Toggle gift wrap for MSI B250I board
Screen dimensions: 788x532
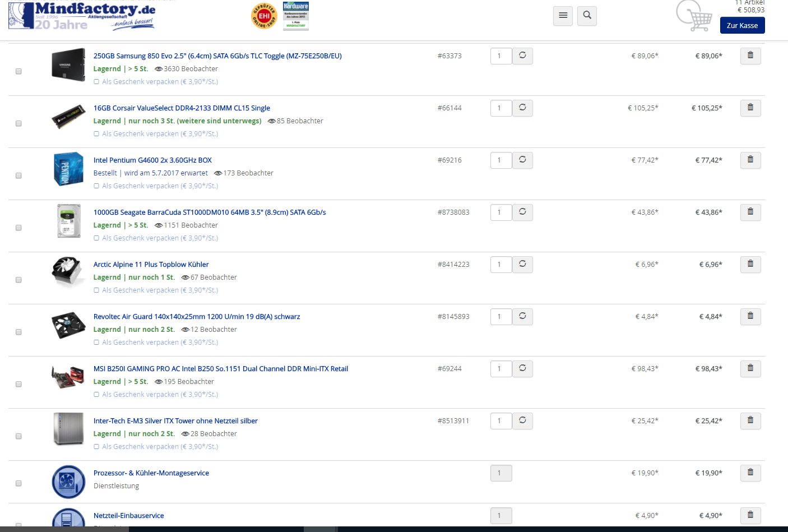pyautogui.click(x=96, y=395)
